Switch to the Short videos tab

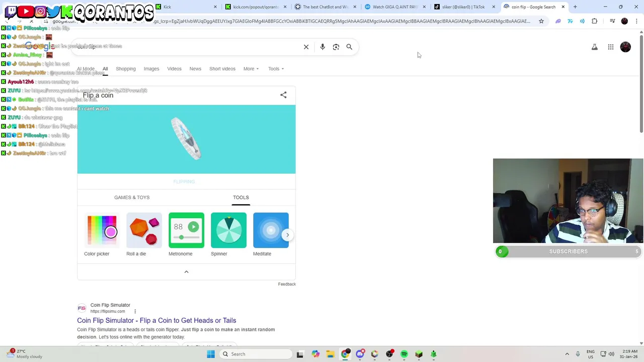222,68
